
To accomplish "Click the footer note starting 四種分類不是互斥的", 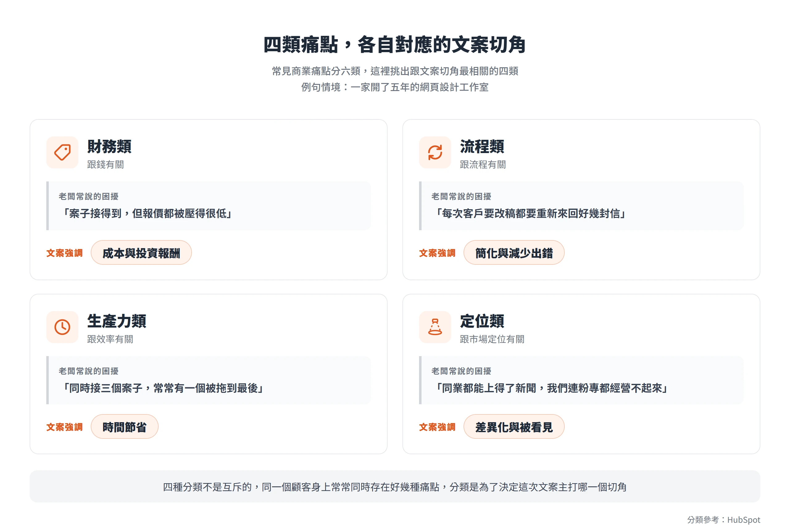I will 395,487.
